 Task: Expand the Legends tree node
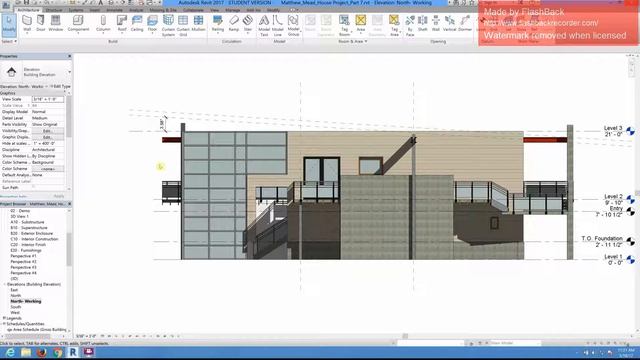(x=4, y=318)
